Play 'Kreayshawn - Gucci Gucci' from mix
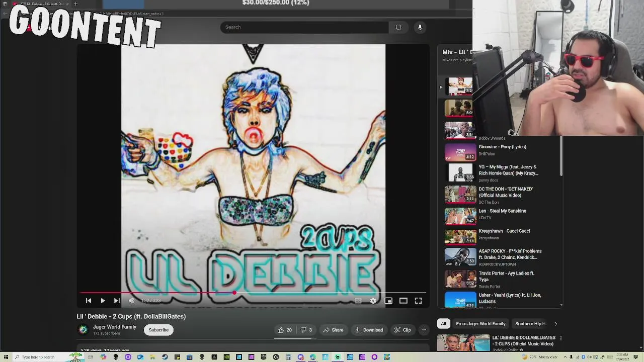 [504, 231]
